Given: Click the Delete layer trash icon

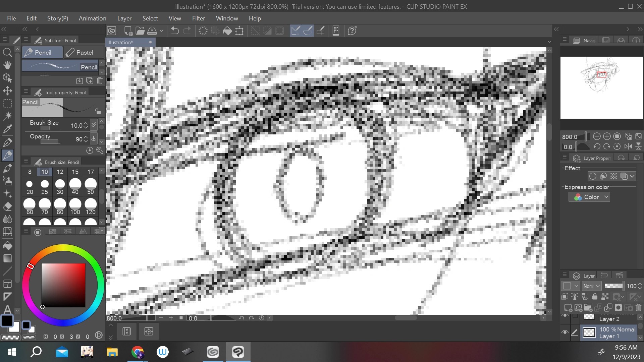Looking at the screenshot, I should click(638, 308).
